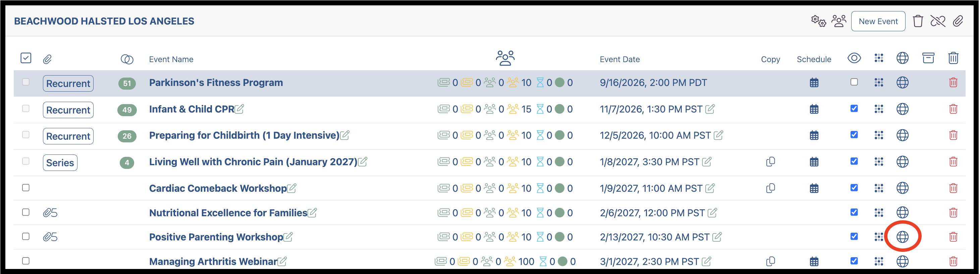Copy the Cardiac Comeback Workshop event
This screenshot has height=274, width=980.
[770, 188]
